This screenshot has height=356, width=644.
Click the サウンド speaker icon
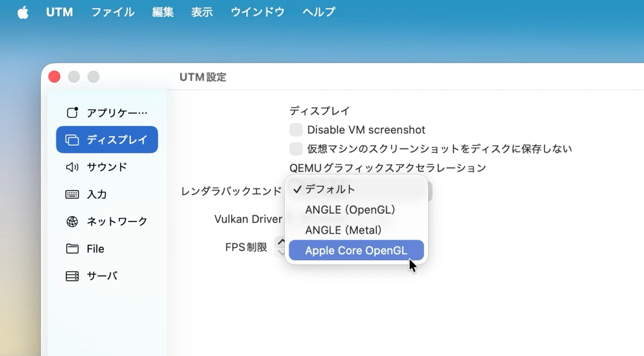click(x=72, y=167)
